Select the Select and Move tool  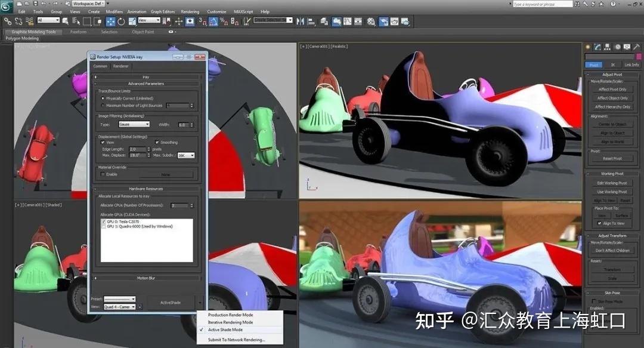(x=110, y=21)
